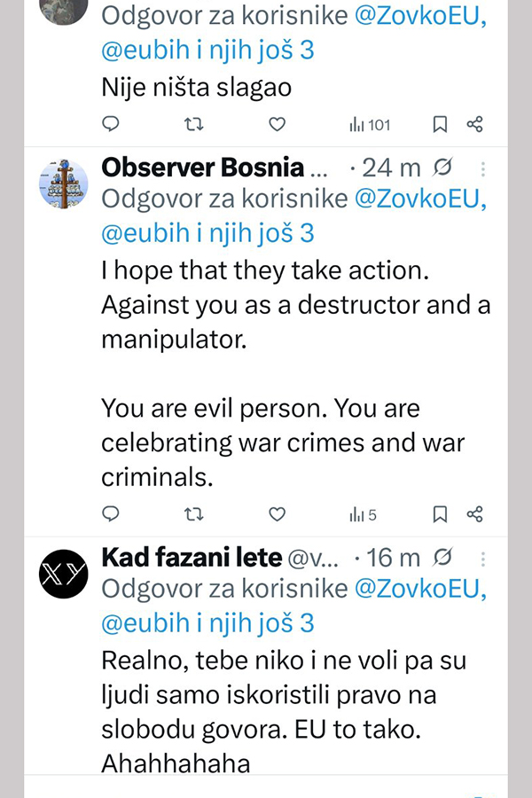Bookmark the "Nije ništa slagao" tweet

coord(440,125)
